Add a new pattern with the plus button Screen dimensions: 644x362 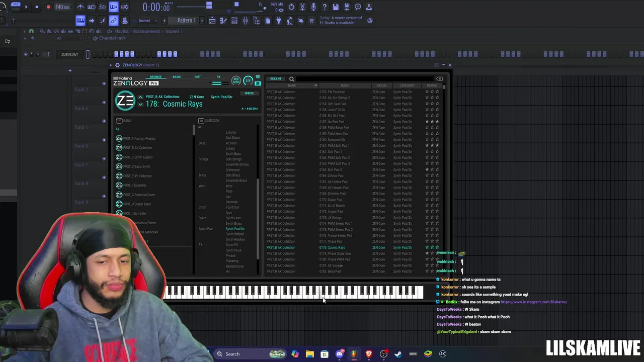tap(202, 21)
